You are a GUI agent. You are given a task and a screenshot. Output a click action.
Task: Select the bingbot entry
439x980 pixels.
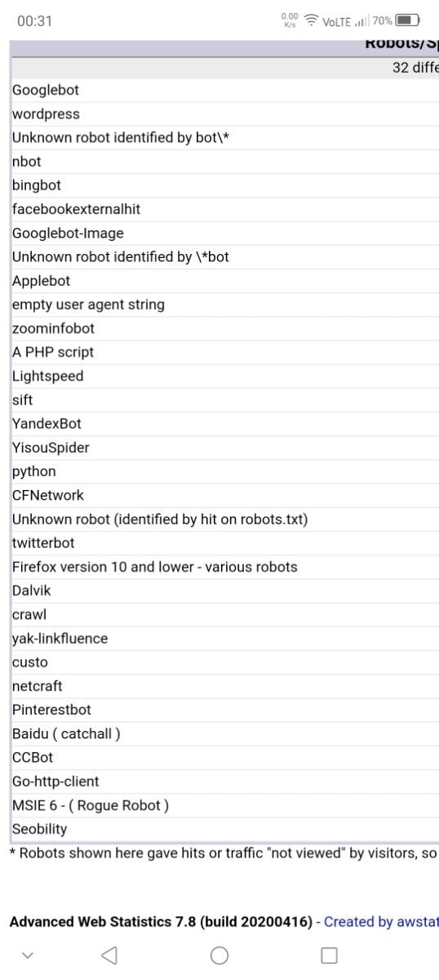[224, 185]
